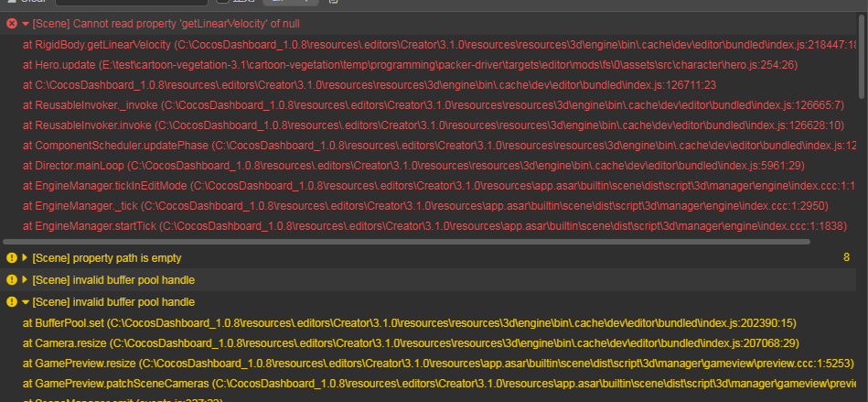
Task: Collapse the expanded 'invalid buffer pool handle' warning
Action: 26,302
